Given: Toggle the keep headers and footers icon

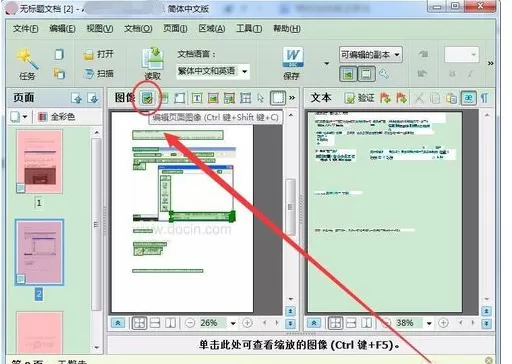Looking at the screenshot, I should [x=366, y=74].
